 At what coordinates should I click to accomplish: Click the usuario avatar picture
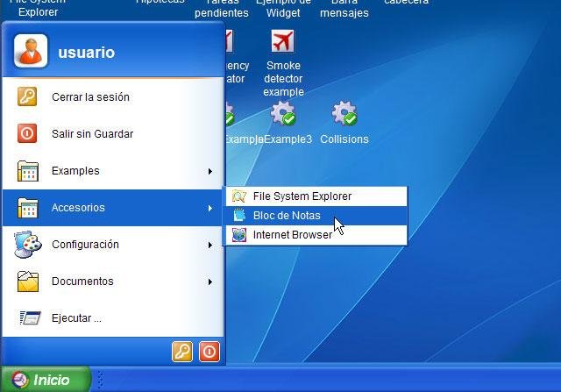click(31, 51)
